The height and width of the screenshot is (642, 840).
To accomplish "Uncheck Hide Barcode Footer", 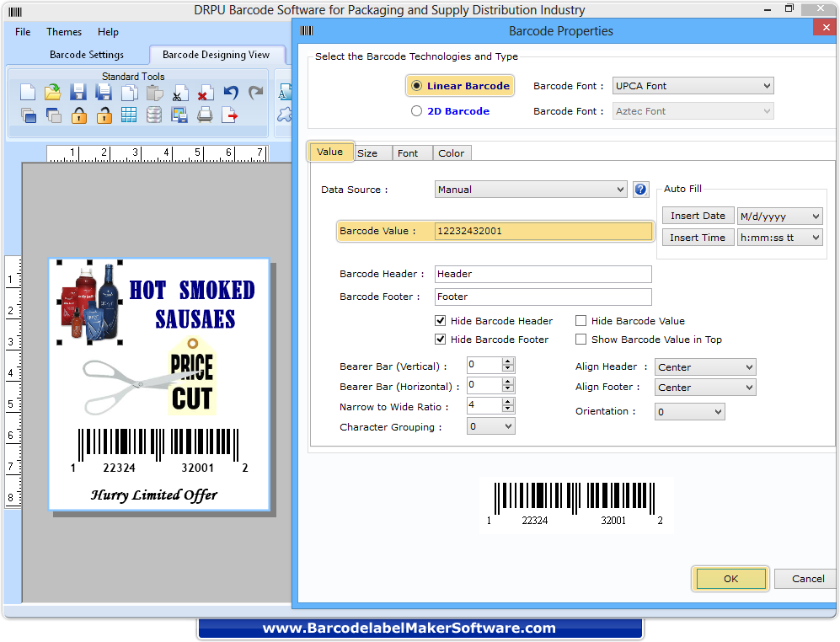I will (440, 339).
